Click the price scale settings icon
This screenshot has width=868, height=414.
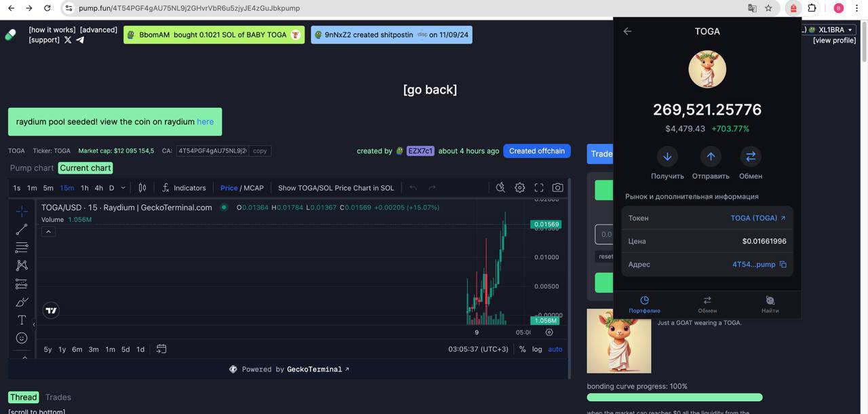pos(549,333)
